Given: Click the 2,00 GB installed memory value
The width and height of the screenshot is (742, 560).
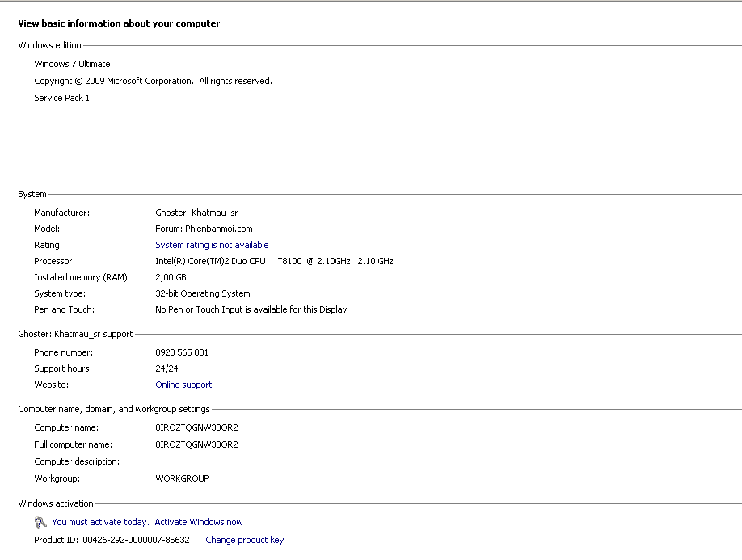Looking at the screenshot, I should click(169, 277).
